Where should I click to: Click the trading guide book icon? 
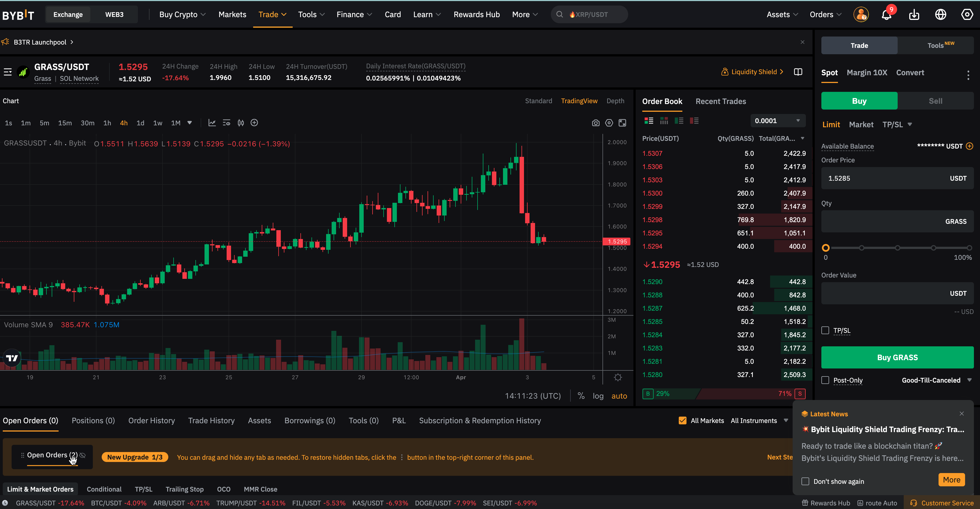coord(798,72)
